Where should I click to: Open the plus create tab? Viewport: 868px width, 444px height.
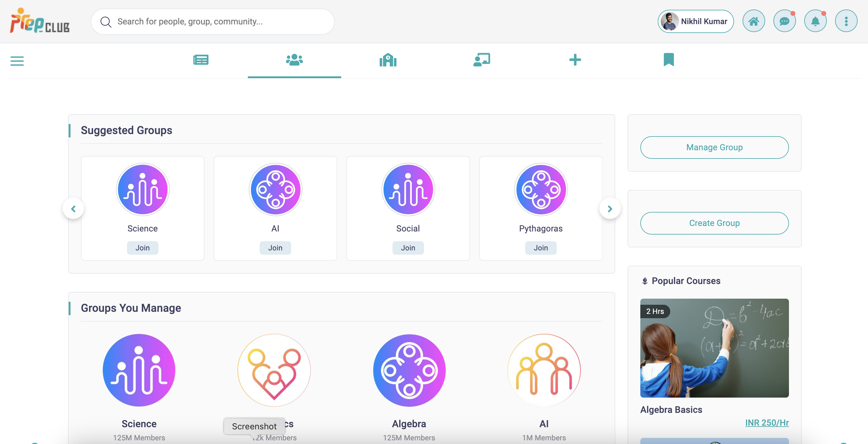[x=575, y=60]
